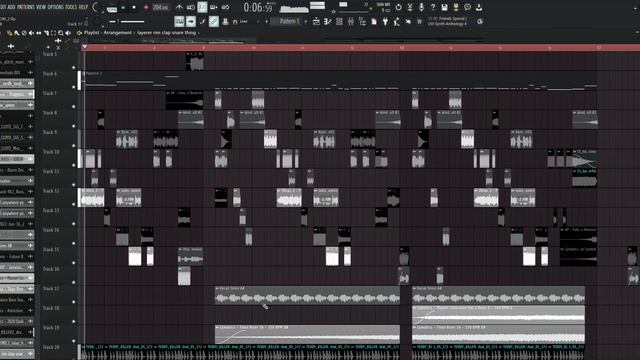Click the arrow auto-scroll toolbar icon
640x360 pixels.
click(191, 21)
